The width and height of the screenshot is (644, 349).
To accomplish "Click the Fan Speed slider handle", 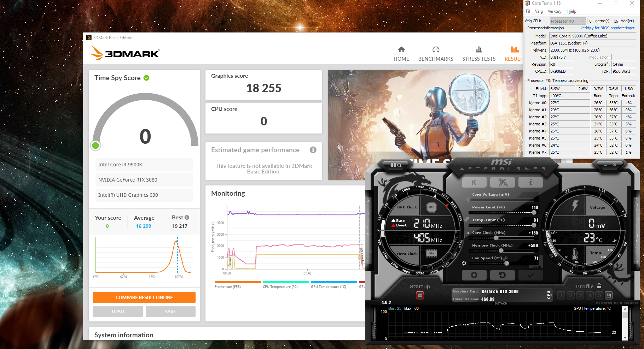I will coord(507,264).
